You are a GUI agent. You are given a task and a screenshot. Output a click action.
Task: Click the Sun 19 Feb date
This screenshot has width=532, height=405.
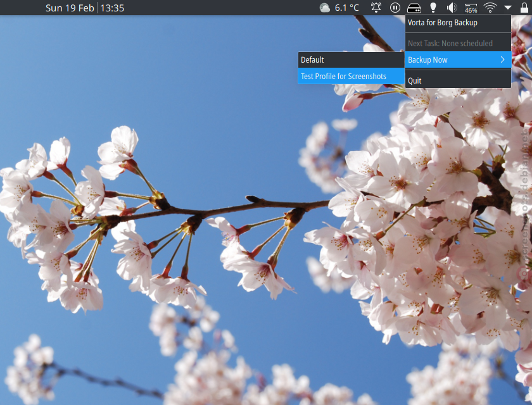[70, 8]
